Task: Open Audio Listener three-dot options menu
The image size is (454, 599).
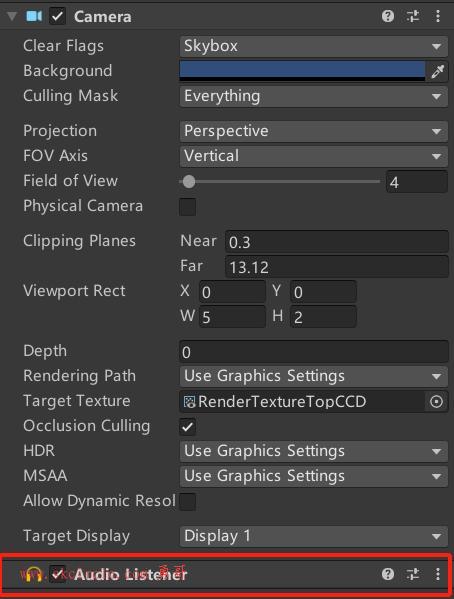Action: [x=438, y=574]
